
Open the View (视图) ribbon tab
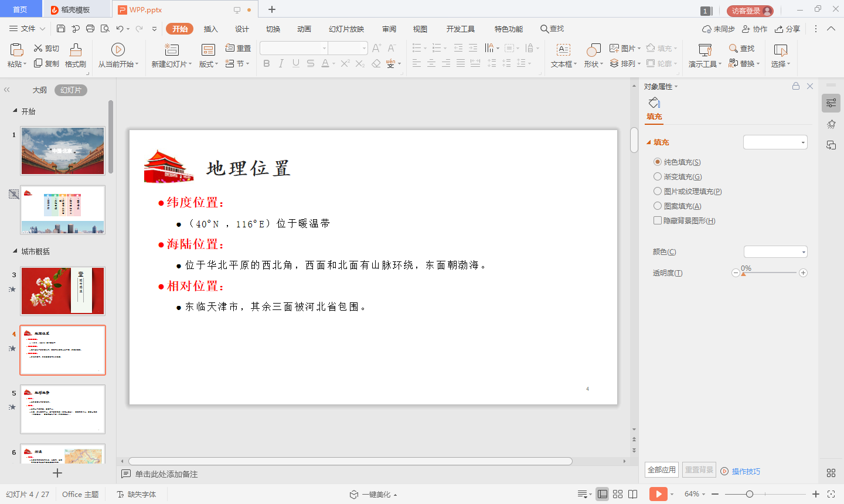(x=420, y=29)
